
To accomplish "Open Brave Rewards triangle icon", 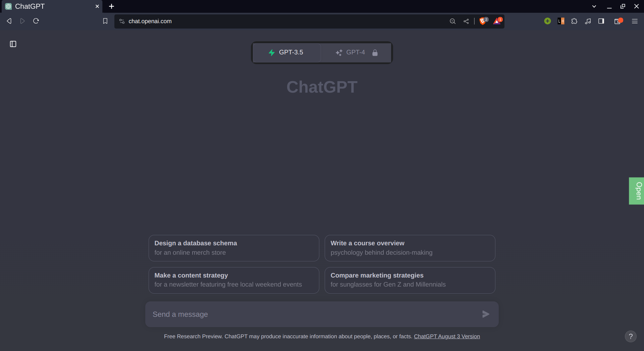I will click(x=497, y=21).
